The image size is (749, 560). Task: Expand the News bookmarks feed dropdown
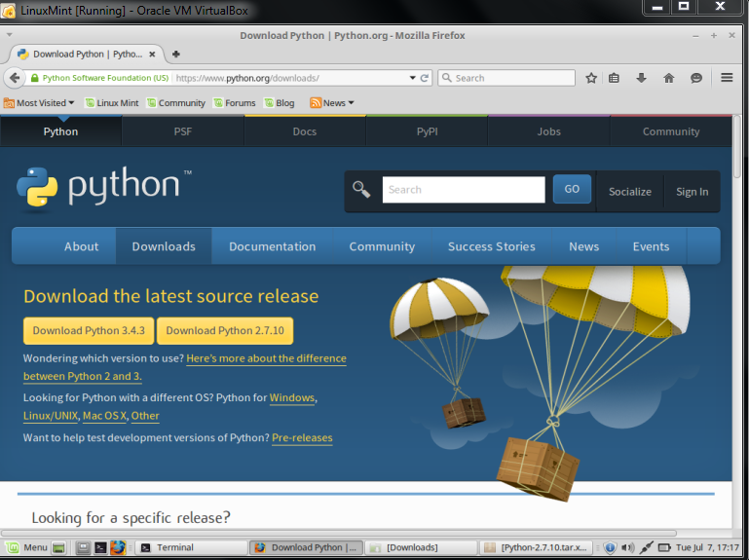(332, 102)
